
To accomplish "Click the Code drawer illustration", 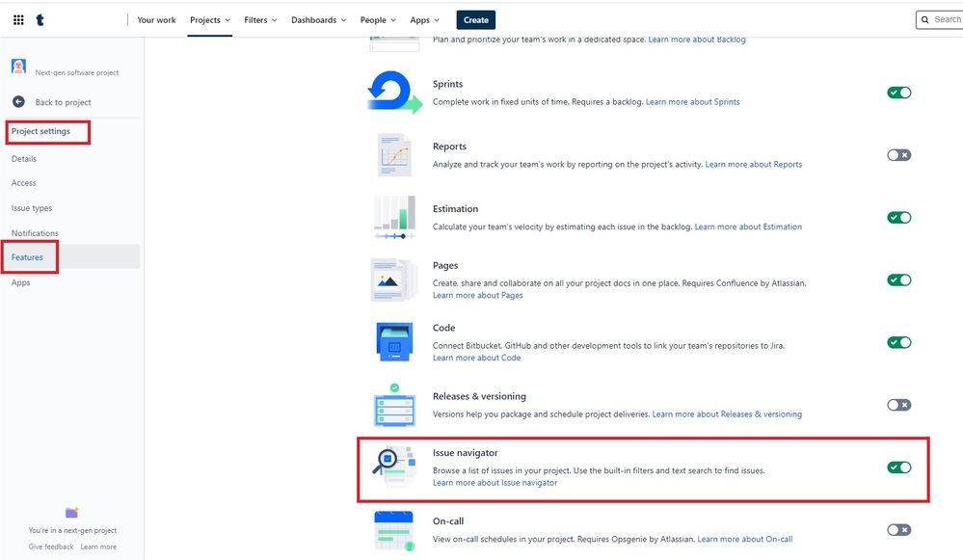I will 394,342.
